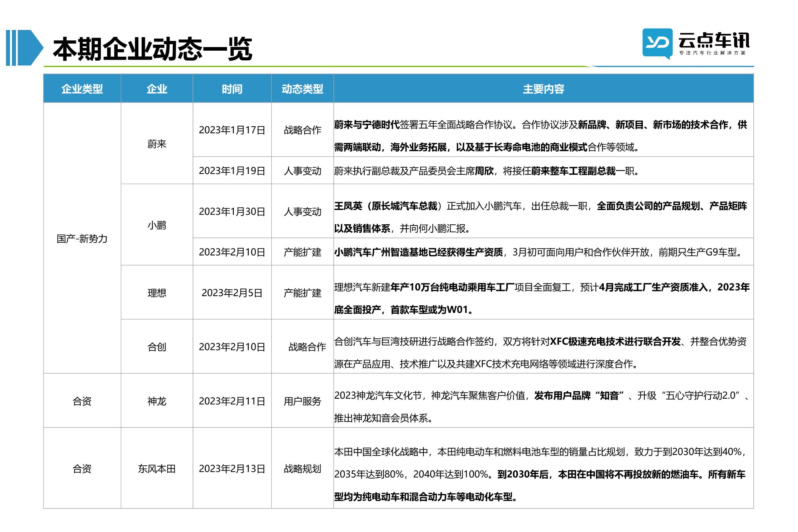Click 合资 in the 神龙 row

pos(82,401)
